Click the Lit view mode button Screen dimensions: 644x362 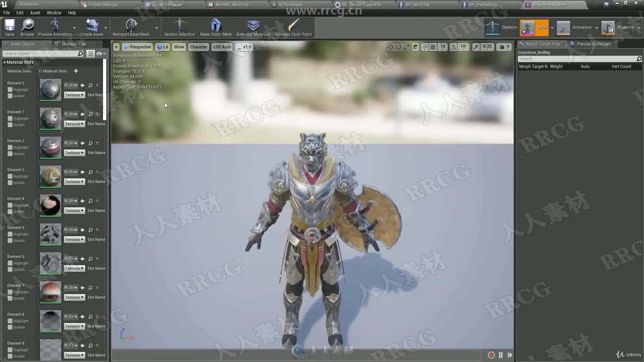tap(163, 47)
